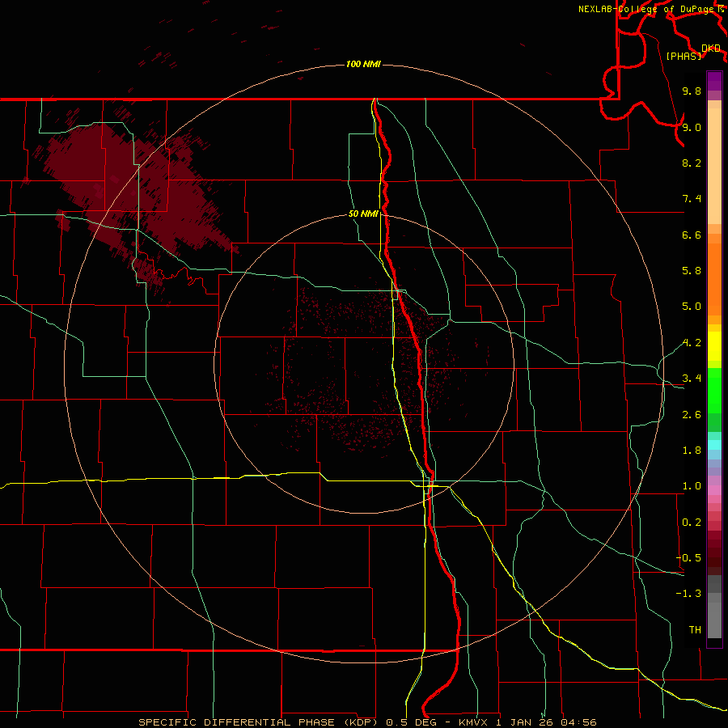Click the 9.0 value on the scale
This screenshot has width=728, height=728.
[692, 128]
